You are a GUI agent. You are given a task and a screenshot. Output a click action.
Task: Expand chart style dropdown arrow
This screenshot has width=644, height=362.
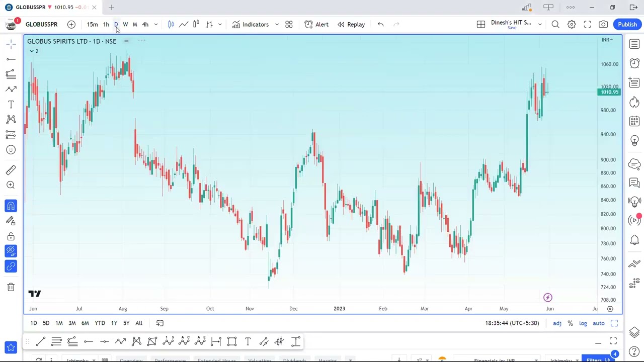click(x=220, y=24)
